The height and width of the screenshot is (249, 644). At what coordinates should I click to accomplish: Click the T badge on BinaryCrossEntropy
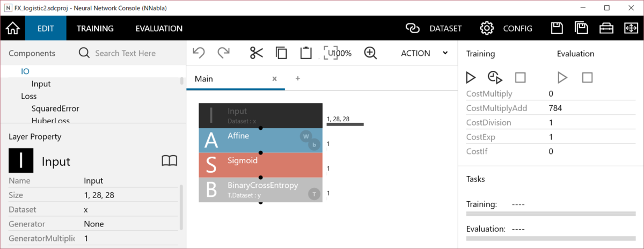[x=314, y=194]
